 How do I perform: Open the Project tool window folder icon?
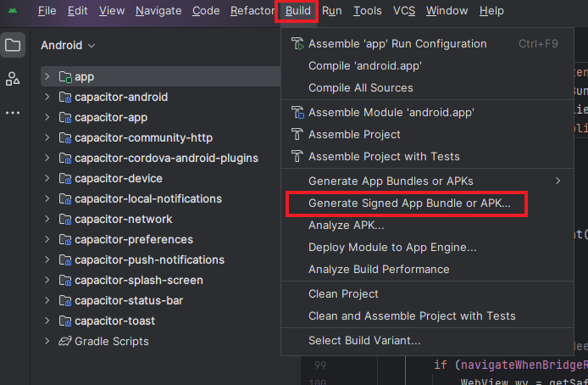(13, 45)
